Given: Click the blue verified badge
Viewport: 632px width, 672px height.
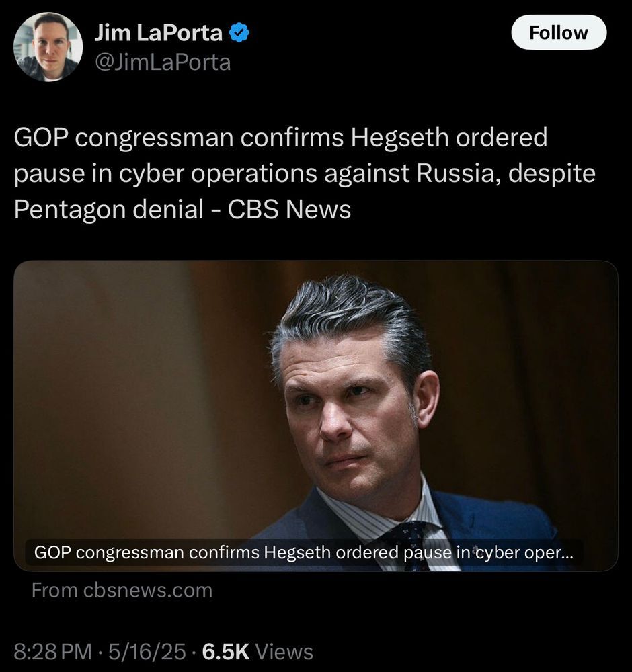Looking at the screenshot, I should [239, 33].
